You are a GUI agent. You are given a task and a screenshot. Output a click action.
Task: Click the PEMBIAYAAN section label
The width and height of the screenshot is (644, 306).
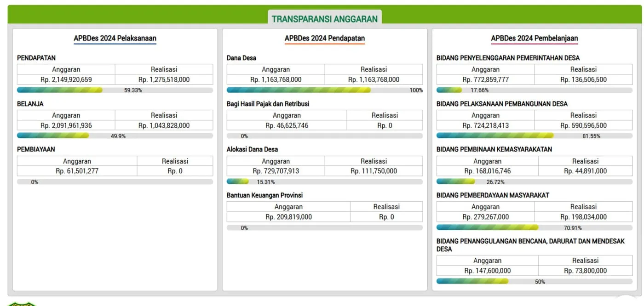(36, 149)
